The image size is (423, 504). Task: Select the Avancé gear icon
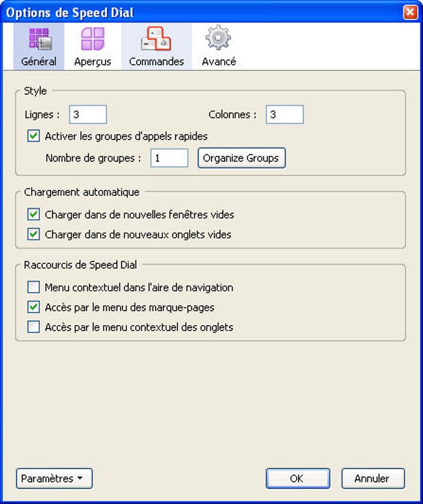(x=218, y=38)
